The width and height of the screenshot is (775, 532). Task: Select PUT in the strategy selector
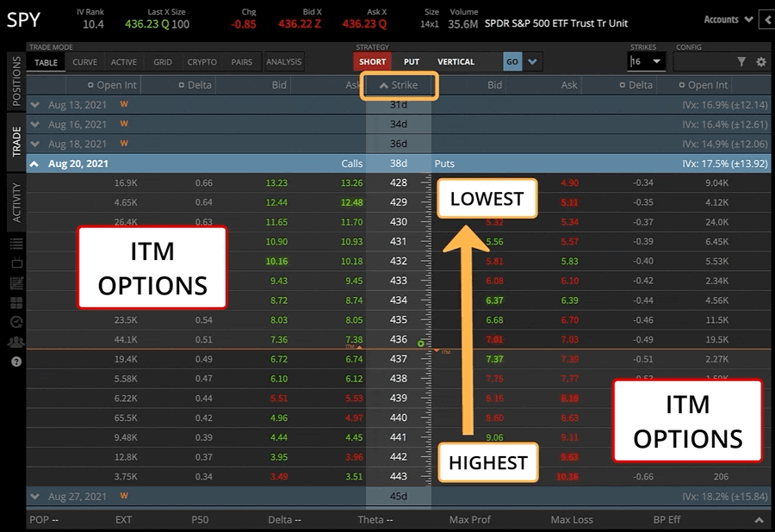point(412,61)
